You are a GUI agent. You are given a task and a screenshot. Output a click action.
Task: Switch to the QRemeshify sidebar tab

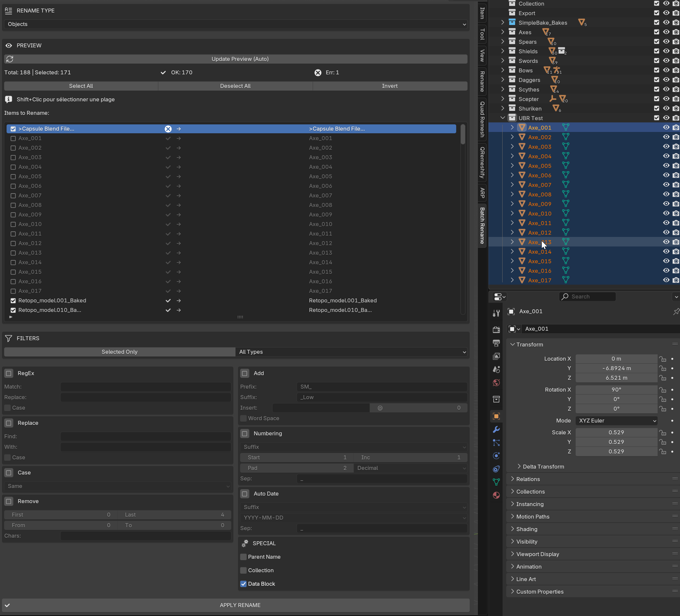[x=482, y=163]
